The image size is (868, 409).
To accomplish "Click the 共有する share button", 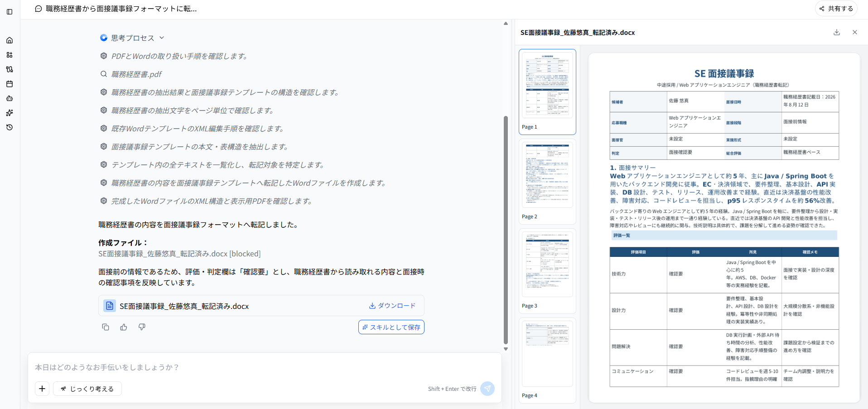I will [836, 9].
